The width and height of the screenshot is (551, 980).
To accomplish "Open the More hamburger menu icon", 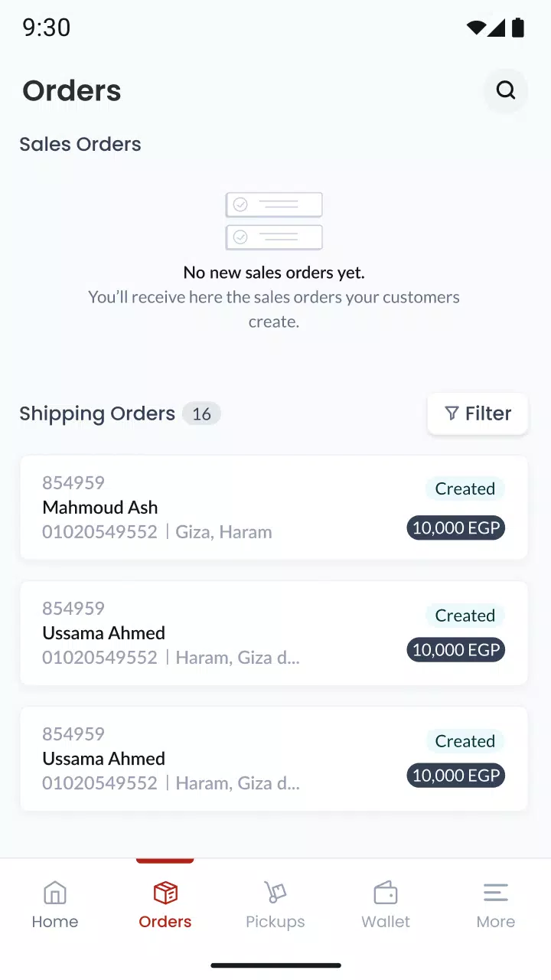I will pos(496,893).
